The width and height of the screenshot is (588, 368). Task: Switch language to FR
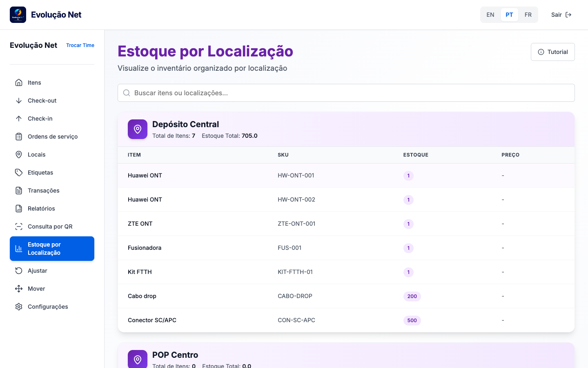[x=528, y=15]
